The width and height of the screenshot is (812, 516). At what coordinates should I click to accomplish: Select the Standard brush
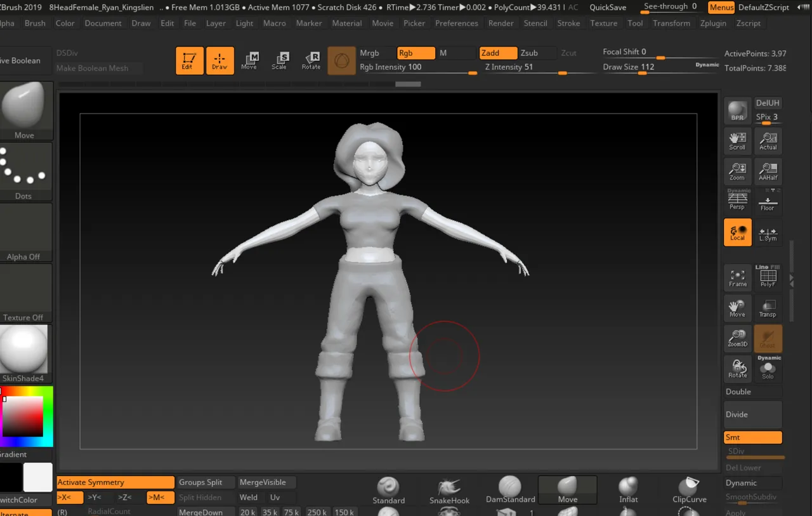(x=388, y=491)
